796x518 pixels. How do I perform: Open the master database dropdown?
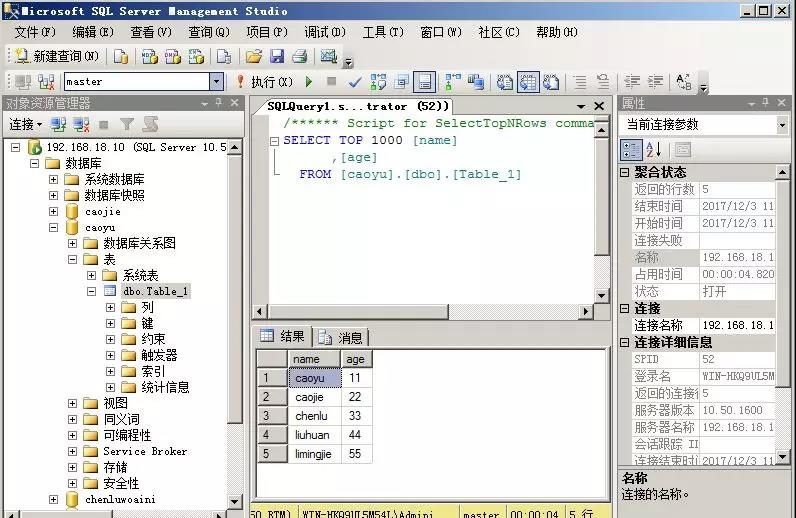pyautogui.click(x=216, y=81)
